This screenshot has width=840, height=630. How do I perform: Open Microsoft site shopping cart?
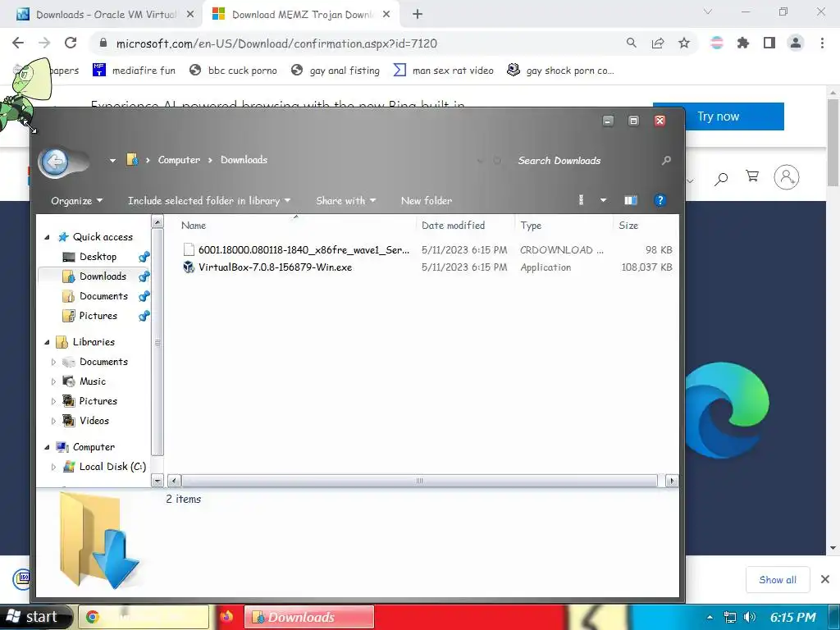752,176
